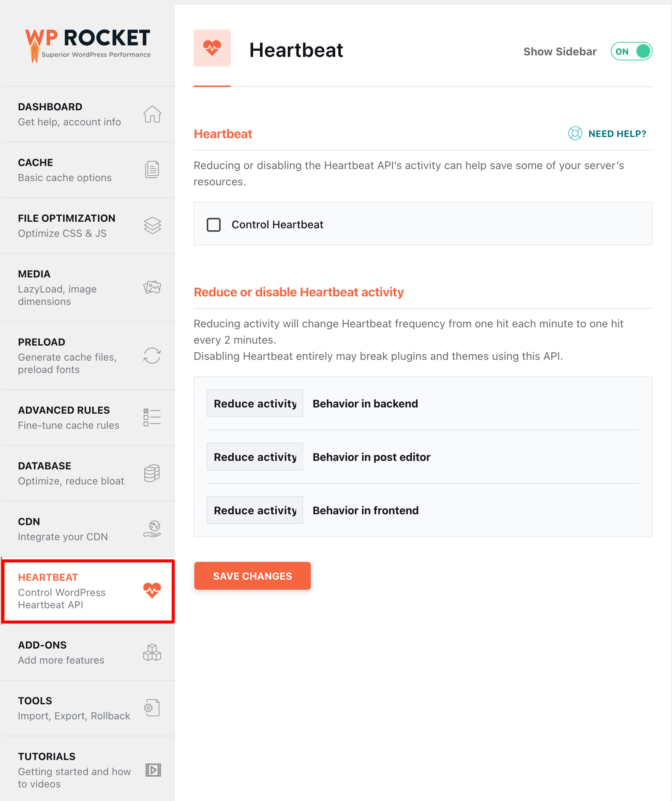This screenshot has height=801, width=672.
Task: Open the Dashboard menu item
Action: tap(88, 114)
